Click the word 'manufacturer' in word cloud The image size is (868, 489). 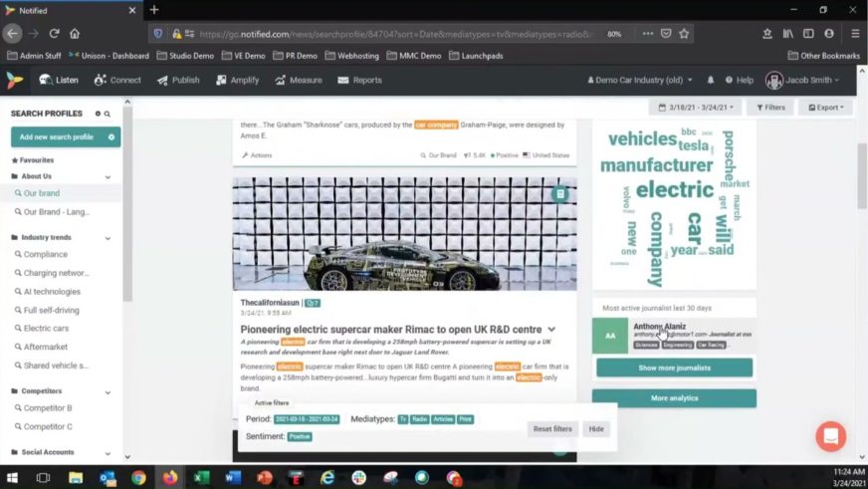(x=657, y=165)
